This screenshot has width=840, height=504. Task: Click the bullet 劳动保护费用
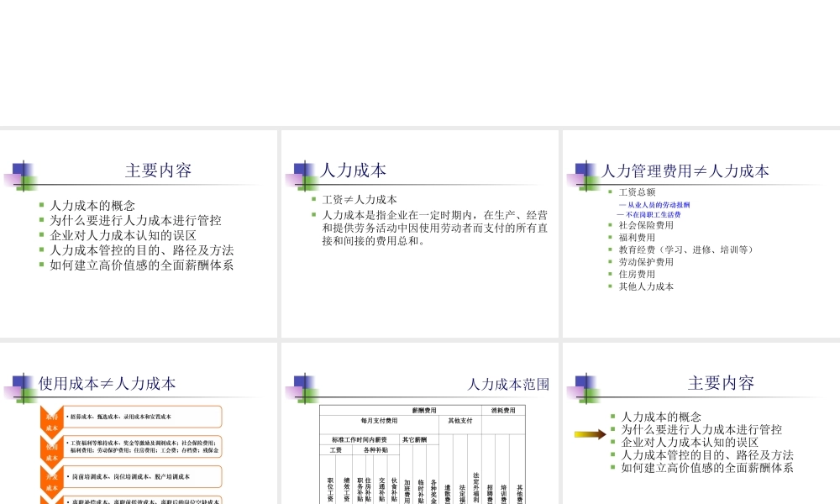tap(646, 262)
